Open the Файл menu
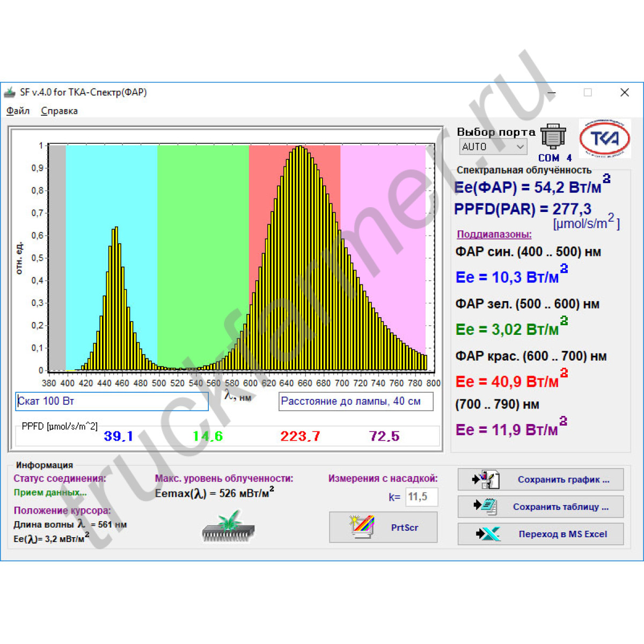Screen dimensions: 644x644 pos(18,111)
